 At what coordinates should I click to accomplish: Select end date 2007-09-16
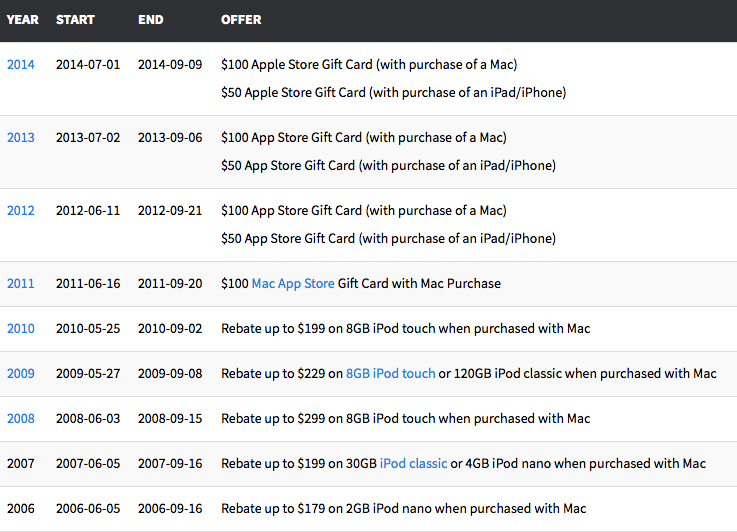[x=170, y=463]
